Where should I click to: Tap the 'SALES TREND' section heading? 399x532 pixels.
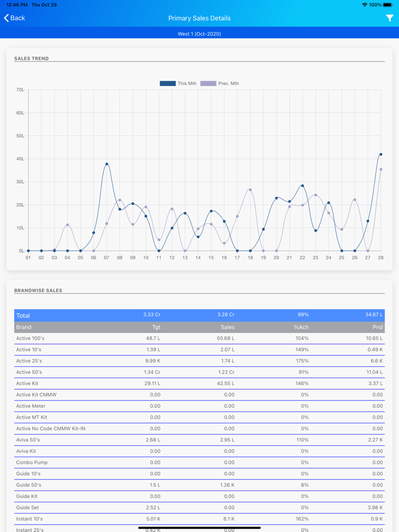(31, 58)
